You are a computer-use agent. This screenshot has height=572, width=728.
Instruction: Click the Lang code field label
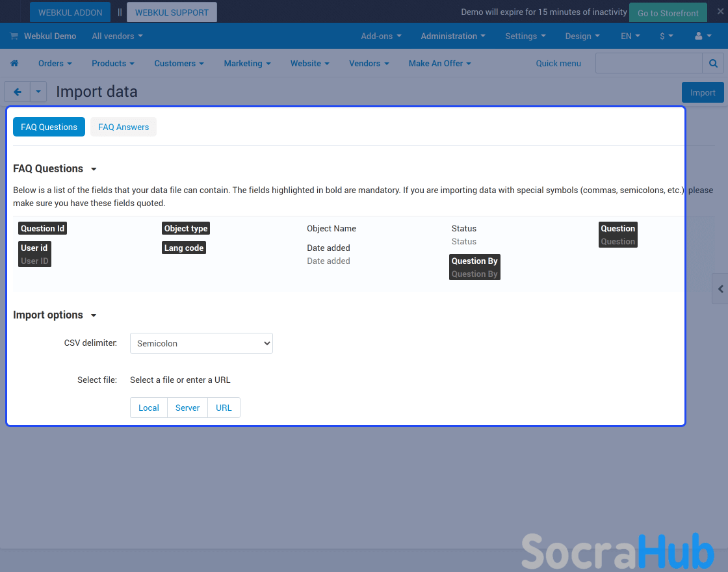(x=184, y=248)
